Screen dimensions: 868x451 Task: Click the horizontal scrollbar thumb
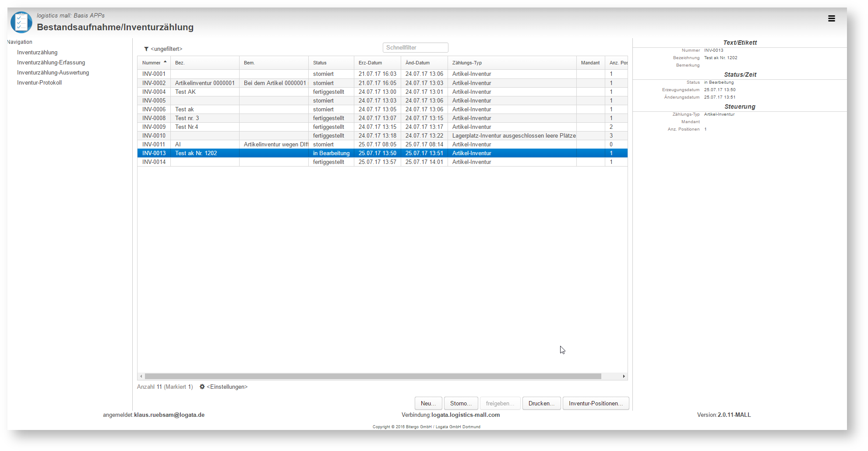click(x=373, y=376)
